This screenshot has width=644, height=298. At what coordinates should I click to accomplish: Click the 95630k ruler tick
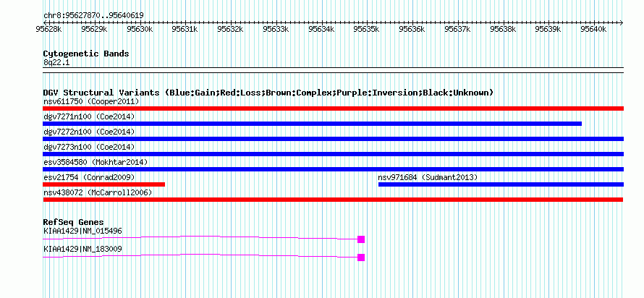click(140, 29)
